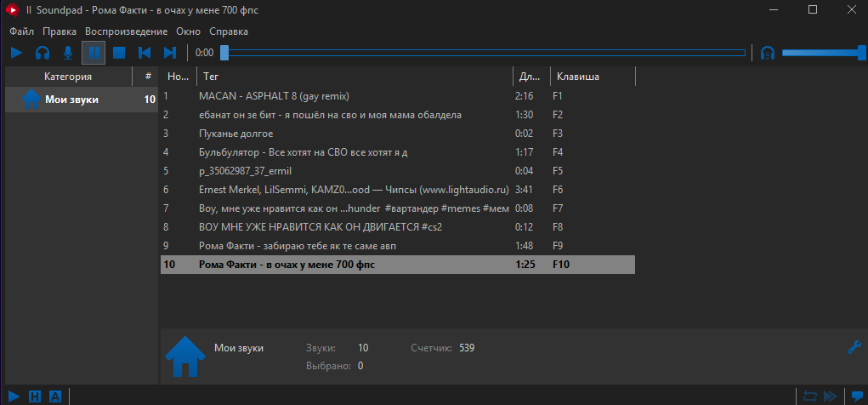Open the Справка menu
This screenshot has width=868, height=405.
[x=229, y=31]
